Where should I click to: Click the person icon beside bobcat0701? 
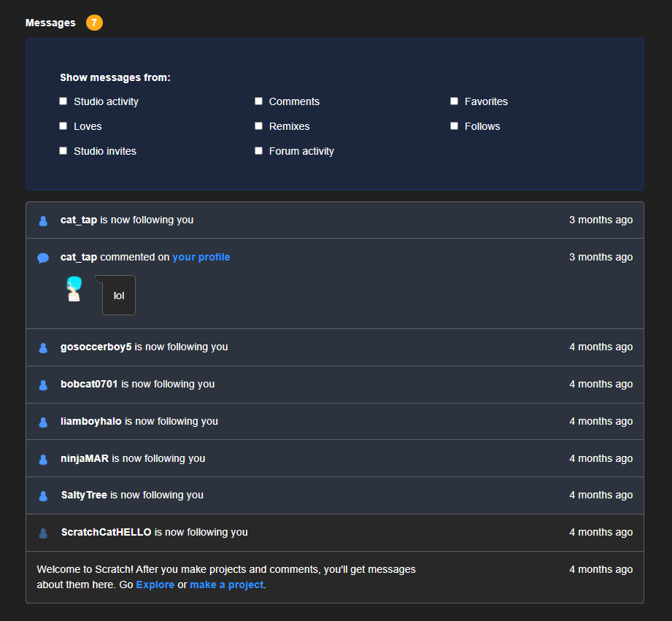point(43,385)
